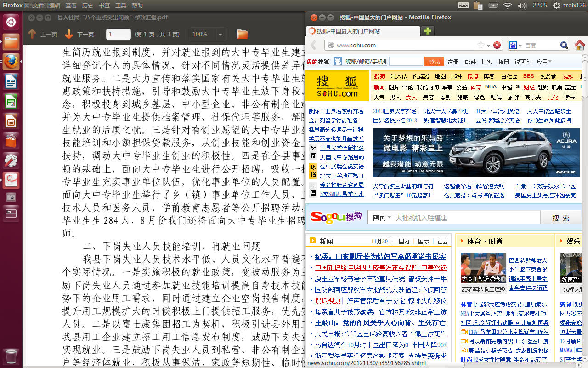This screenshot has width=588, height=368.
Task: Go to next page in PDF viewer
Action: [79, 34]
